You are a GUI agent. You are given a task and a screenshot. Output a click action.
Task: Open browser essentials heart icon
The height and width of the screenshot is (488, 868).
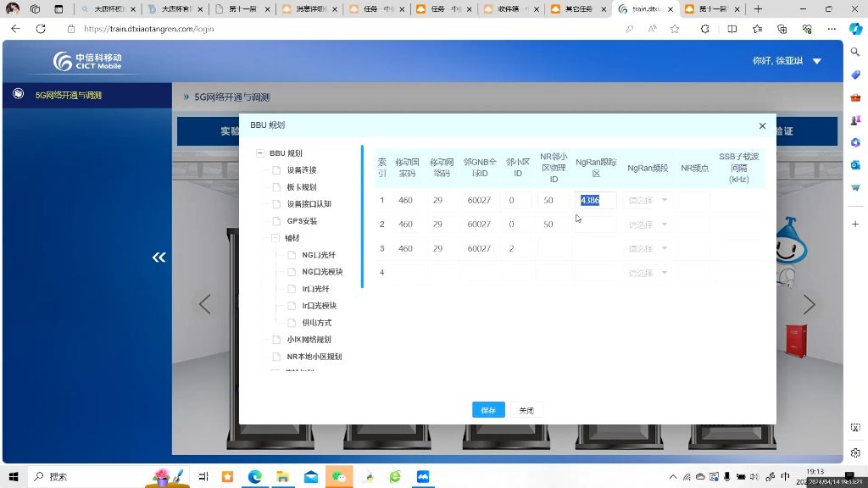807,29
